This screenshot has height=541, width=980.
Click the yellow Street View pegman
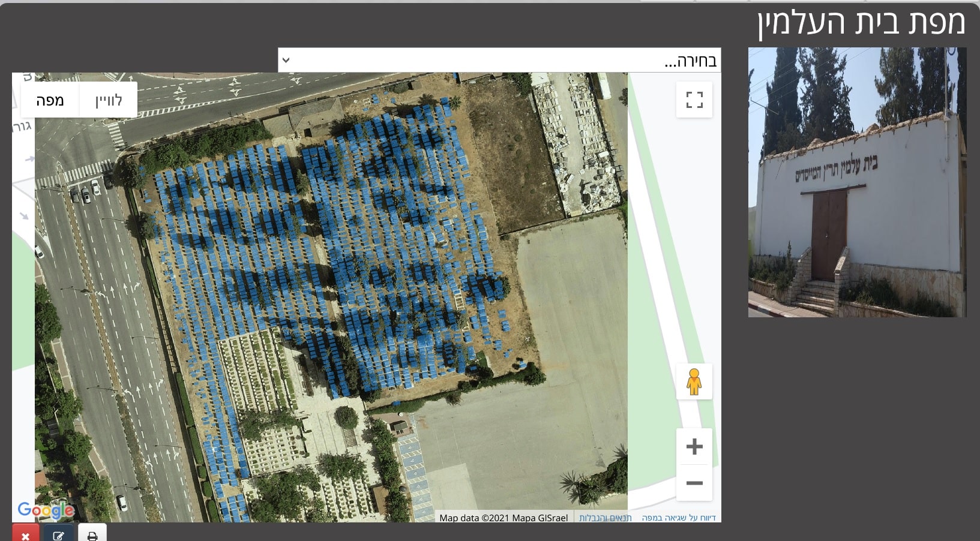point(694,381)
